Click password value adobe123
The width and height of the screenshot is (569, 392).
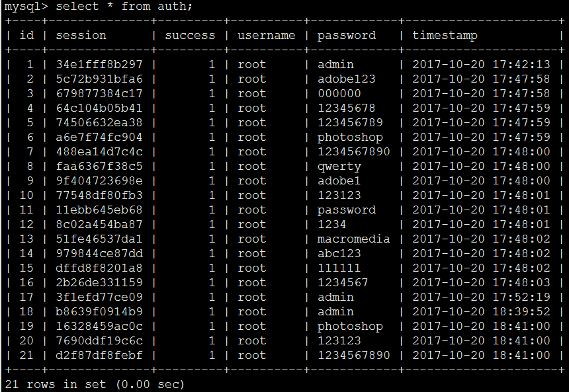point(347,79)
